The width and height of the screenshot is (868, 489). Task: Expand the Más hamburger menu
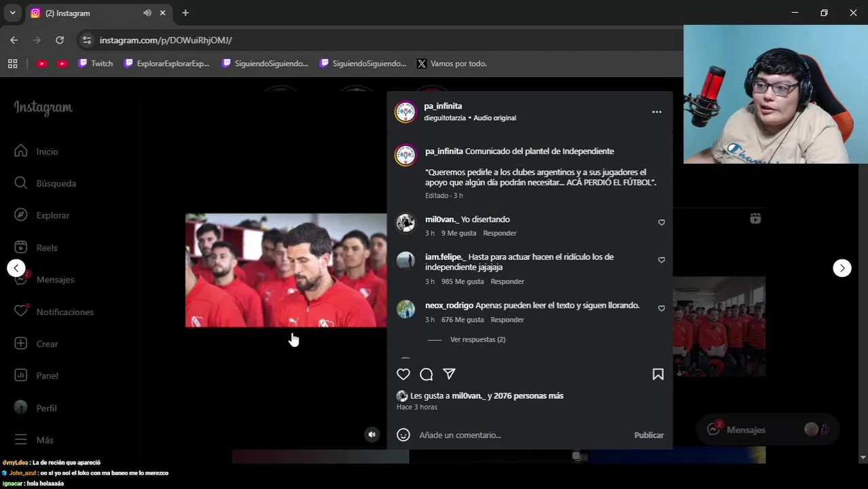click(x=34, y=440)
